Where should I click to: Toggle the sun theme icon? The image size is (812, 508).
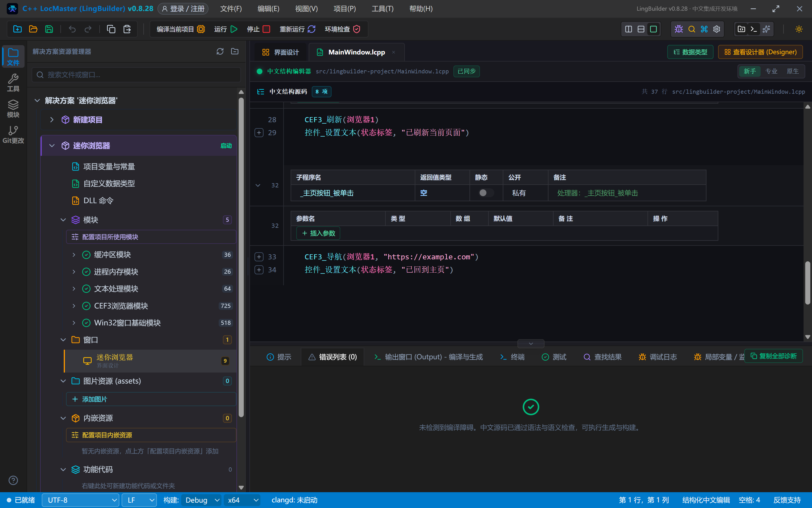click(799, 29)
